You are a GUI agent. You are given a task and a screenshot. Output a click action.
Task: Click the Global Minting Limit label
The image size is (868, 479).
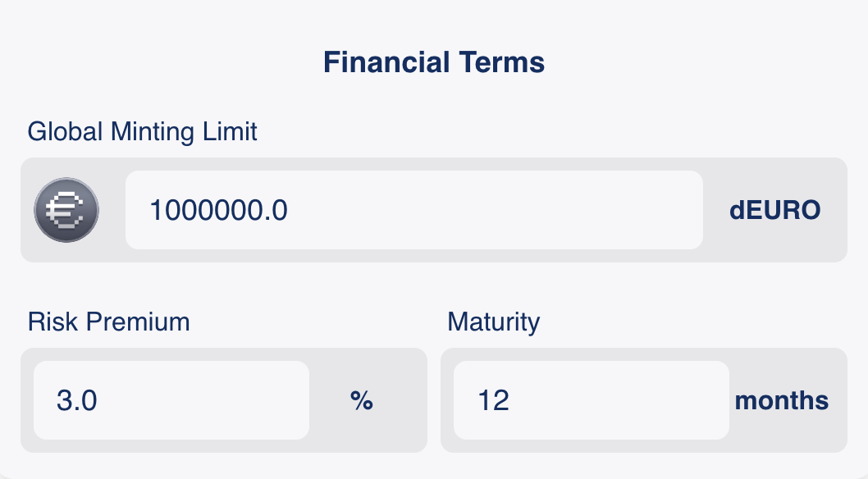click(x=143, y=131)
